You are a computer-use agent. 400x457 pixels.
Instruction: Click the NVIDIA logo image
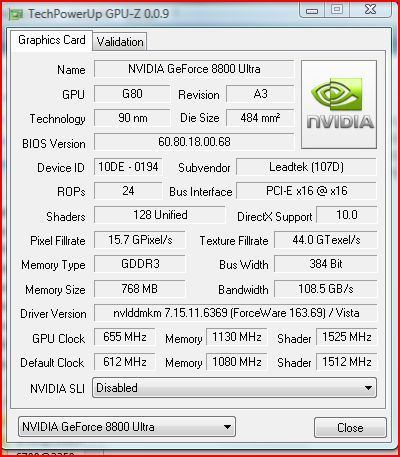(x=339, y=104)
